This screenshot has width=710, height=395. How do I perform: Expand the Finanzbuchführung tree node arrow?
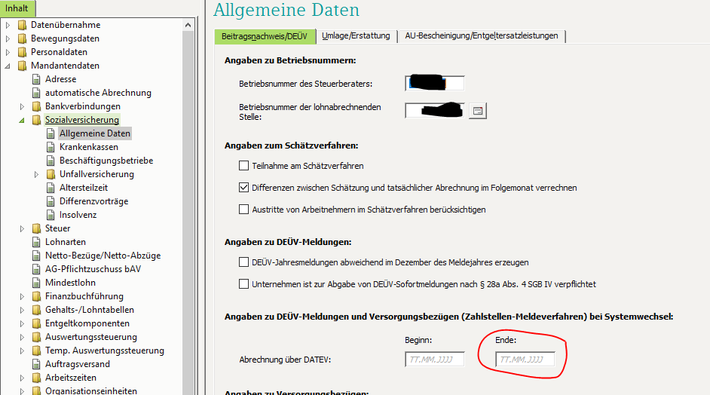pyautogui.click(x=22, y=297)
